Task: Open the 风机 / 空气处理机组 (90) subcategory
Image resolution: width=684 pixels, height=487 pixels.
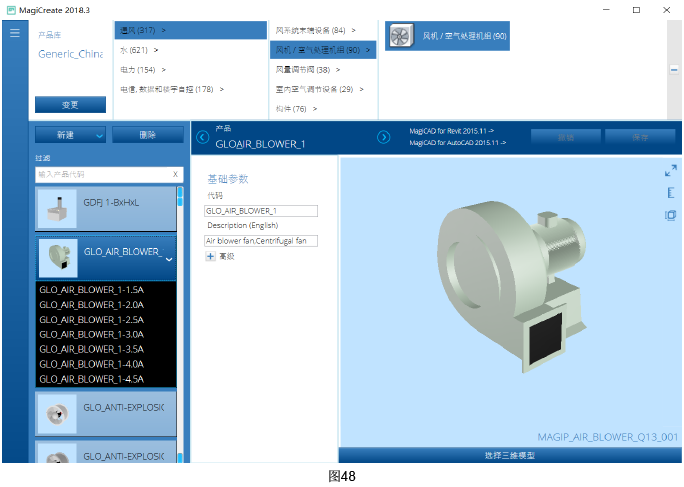Action: click(x=323, y=50)
